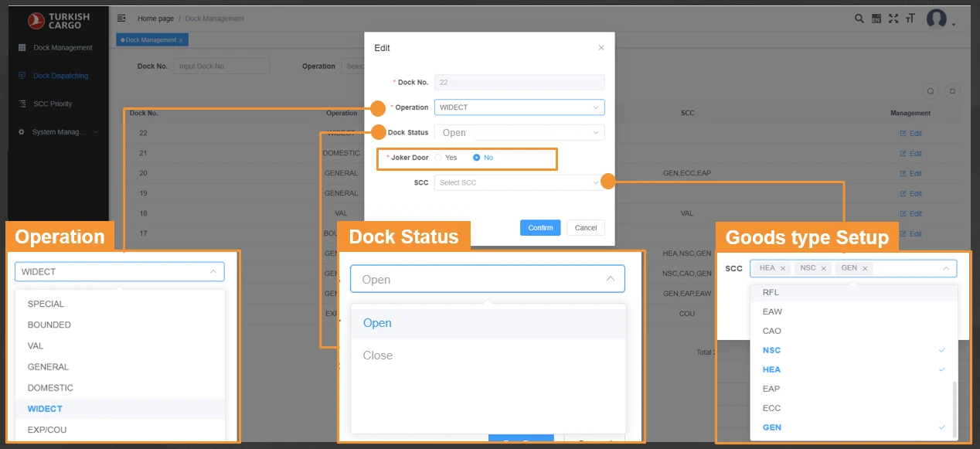Remove the HEA tag from the SCC field

click(783, 268)
